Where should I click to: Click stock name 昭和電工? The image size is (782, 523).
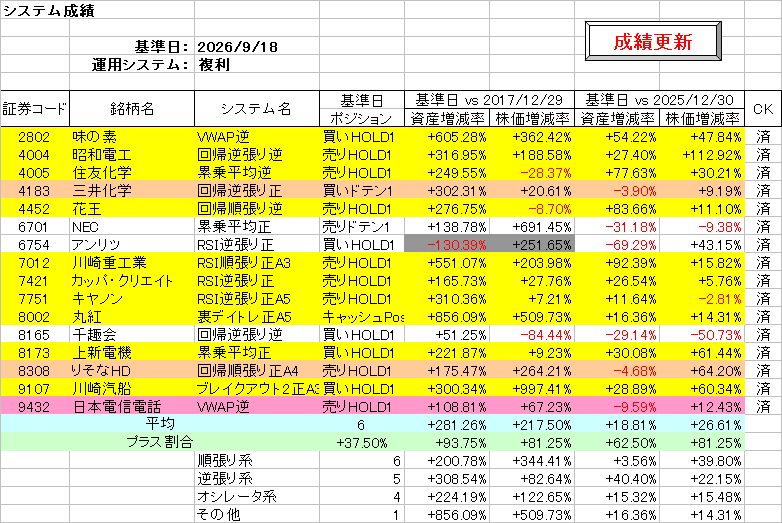(x=102, y=155)
